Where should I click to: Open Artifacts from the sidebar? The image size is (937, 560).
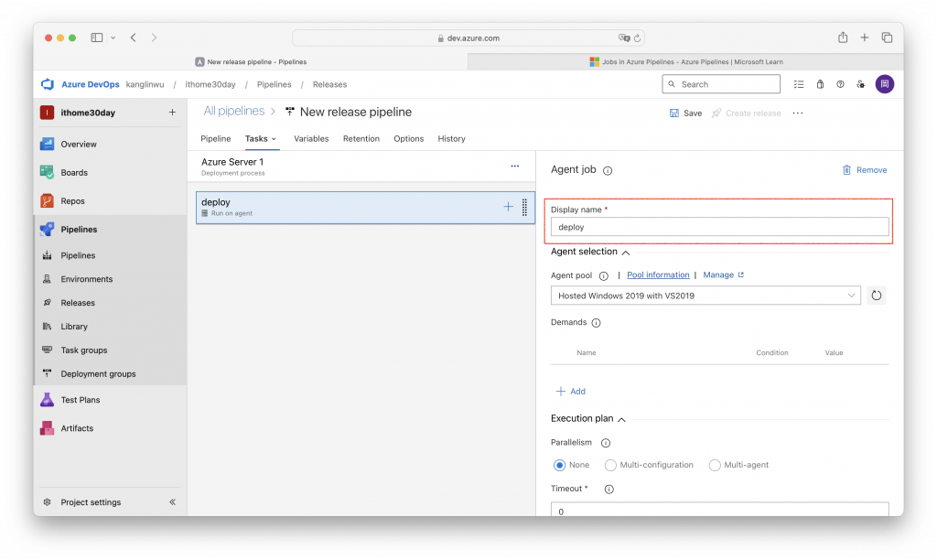(77, 428)
